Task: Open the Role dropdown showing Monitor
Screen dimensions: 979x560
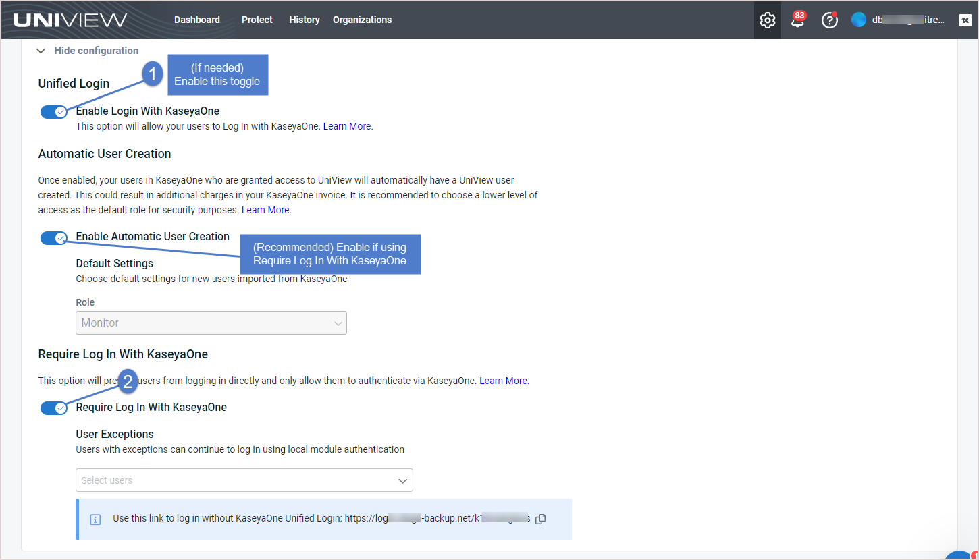Action: point(211,323)
